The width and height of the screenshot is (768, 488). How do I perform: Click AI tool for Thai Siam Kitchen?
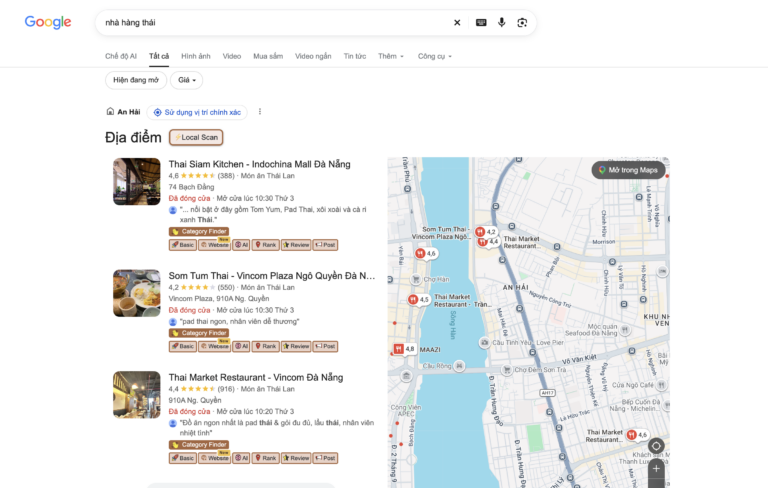point(241,244)
